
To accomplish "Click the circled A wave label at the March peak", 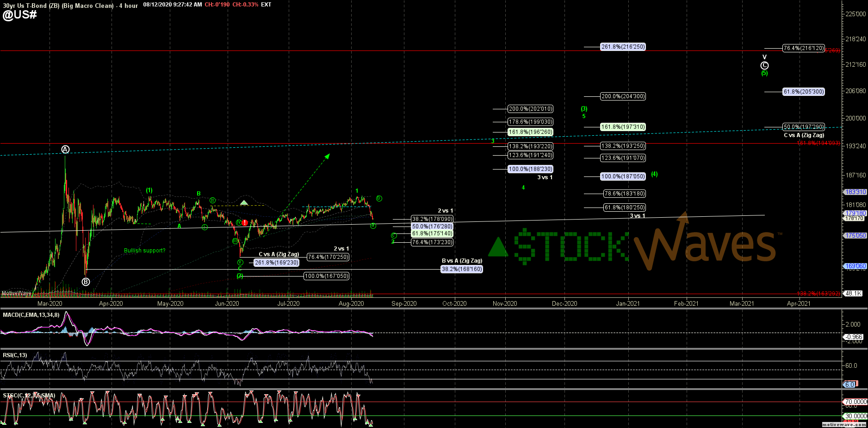I will coord(65,149).
